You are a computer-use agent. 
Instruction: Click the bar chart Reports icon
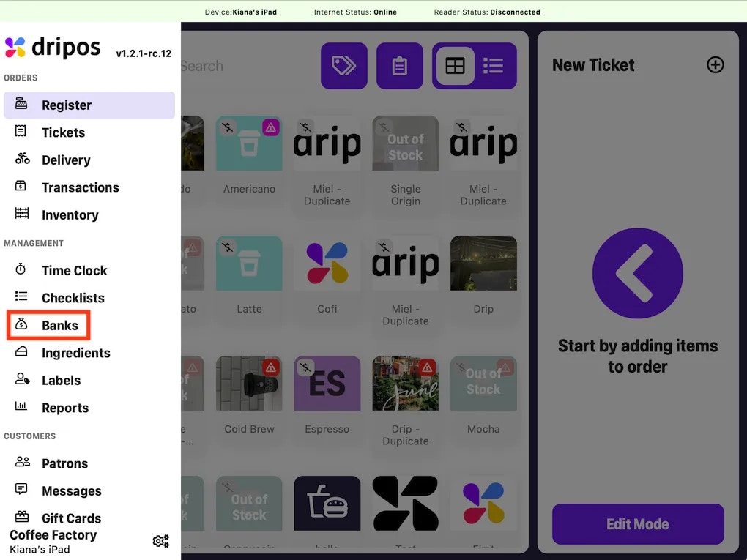(21, 406)
